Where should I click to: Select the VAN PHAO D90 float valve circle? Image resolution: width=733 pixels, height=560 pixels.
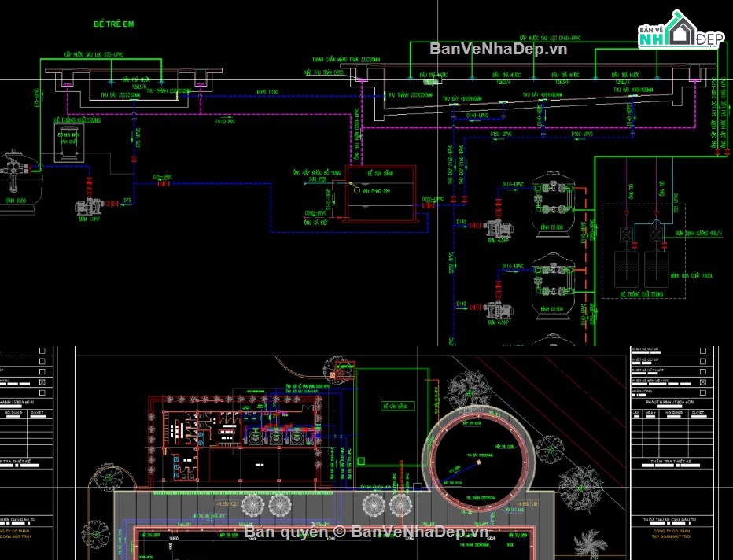(357, 190)
